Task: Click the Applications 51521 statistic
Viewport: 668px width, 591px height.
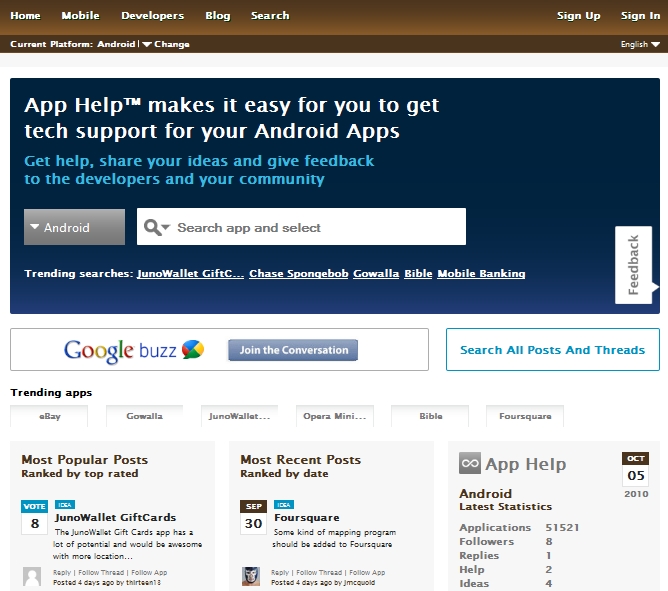Action: (519, 528)
